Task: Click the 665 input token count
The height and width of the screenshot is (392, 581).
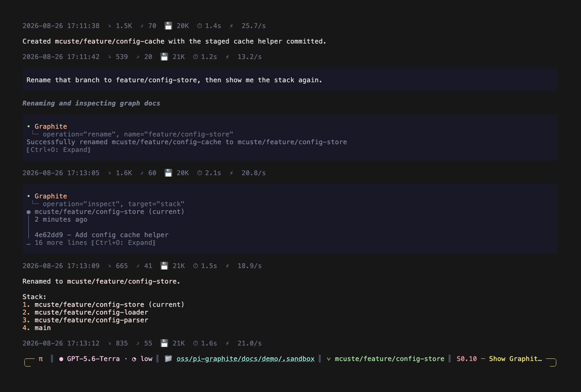Action: pos(122,266)
